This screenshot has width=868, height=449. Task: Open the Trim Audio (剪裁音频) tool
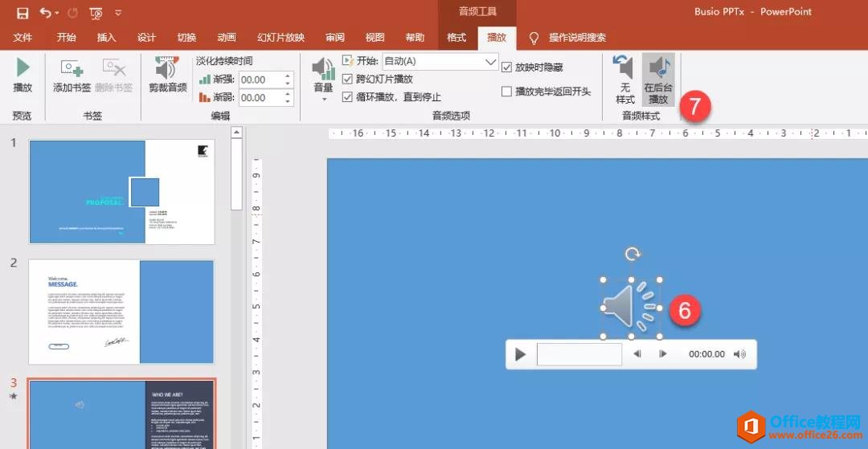coord(167,75)
